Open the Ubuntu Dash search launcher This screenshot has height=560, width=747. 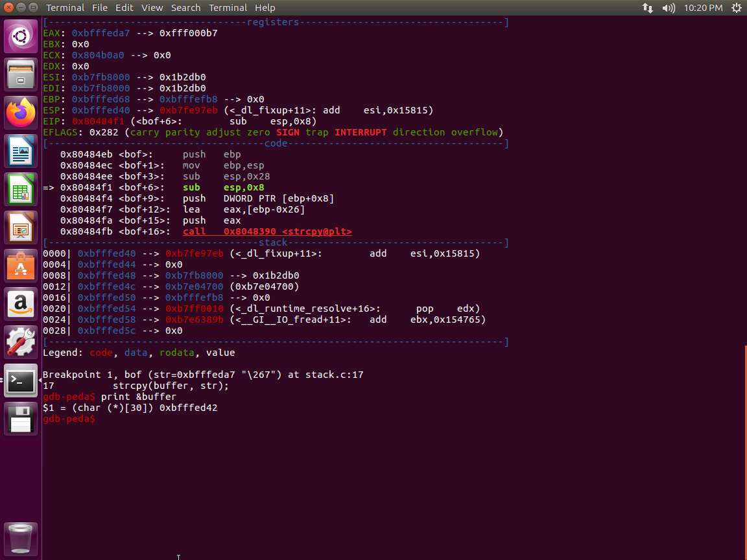coord(21,36)
